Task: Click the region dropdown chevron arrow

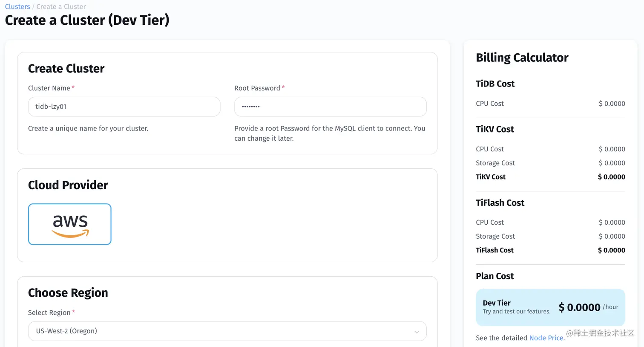Action: (417, 332)
